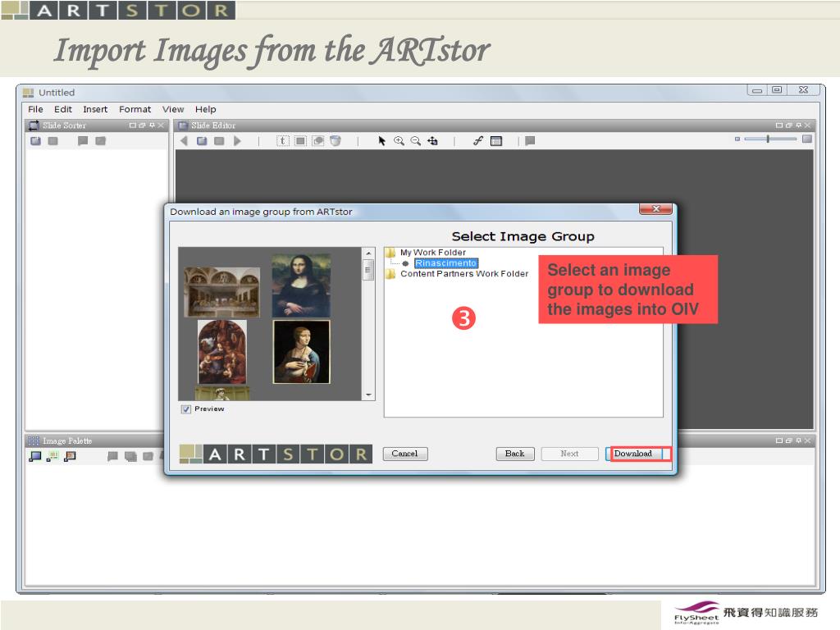Close the Image Palette panel
The image size is (840, 630).
point(808,441)
